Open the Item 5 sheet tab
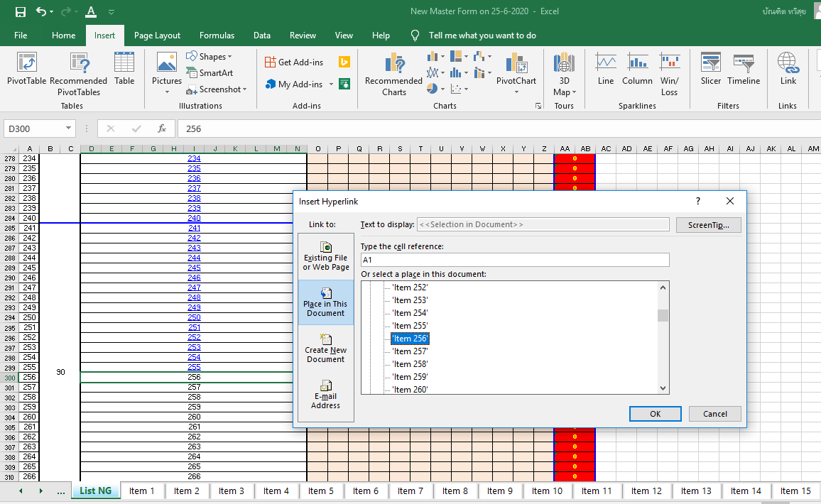The width and height of the screenshot is (821, 504). tap(321, 491)
